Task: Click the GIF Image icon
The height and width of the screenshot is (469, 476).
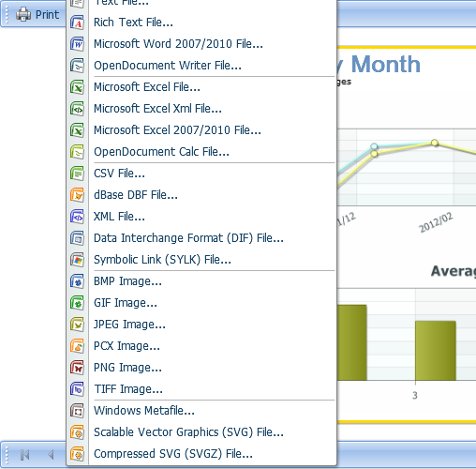Action: 77,303
